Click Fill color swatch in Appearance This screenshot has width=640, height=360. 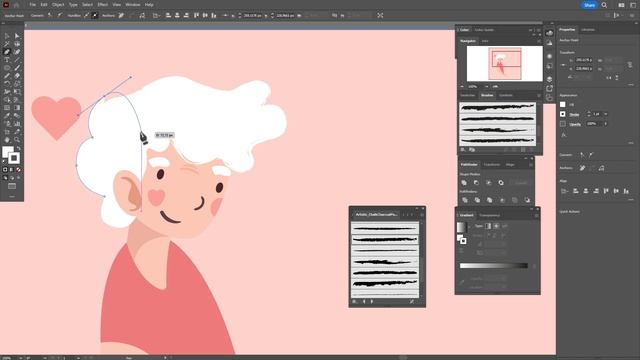click(x=563, y=104)
